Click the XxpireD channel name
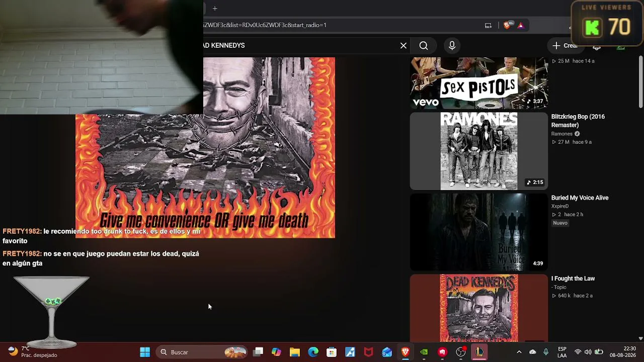The width and height of the screenshot is (644, 362). [x=560, y=206]
